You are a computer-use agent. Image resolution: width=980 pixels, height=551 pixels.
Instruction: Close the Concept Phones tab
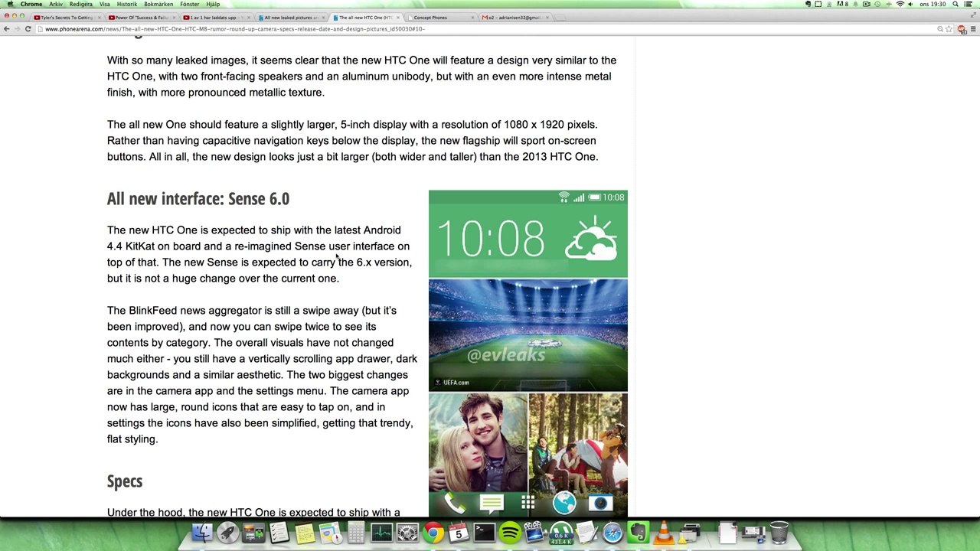tap(472, 17)
